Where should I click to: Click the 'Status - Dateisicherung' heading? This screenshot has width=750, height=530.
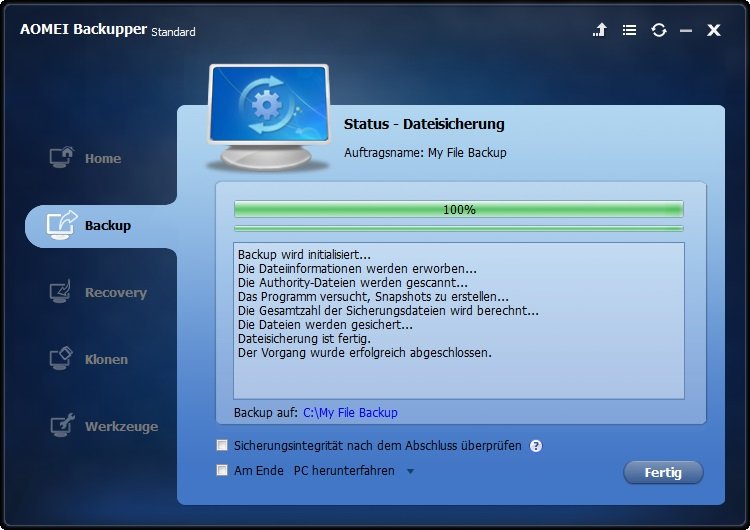coord(424,124)
